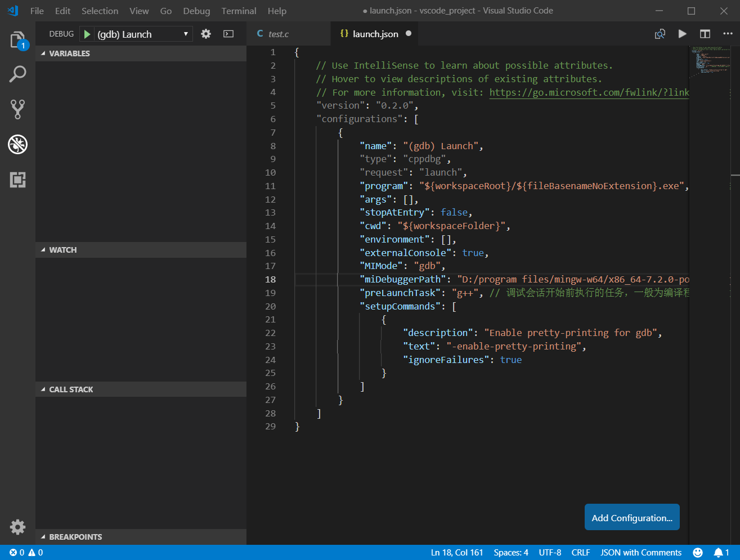Click the "preLaunchTask" key text
Image resolution: width=740 pixels, height=560 pixels.
coord(400,293)
